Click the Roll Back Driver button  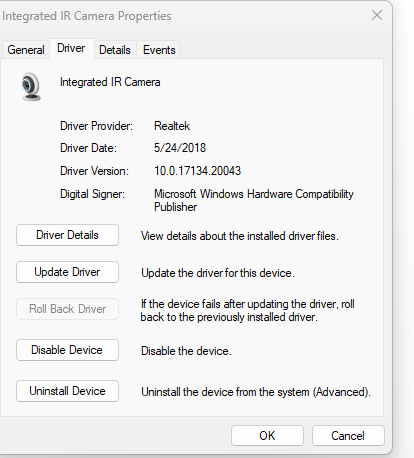click(67, 309)
